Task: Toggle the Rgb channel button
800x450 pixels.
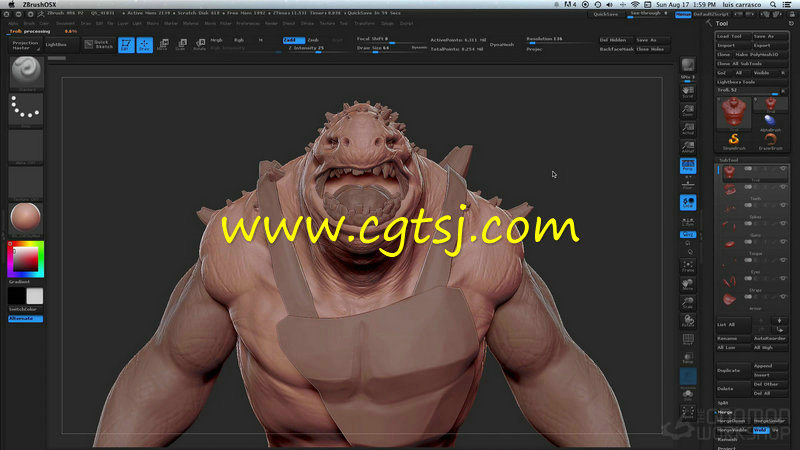Action: click(x=239, y=40)
